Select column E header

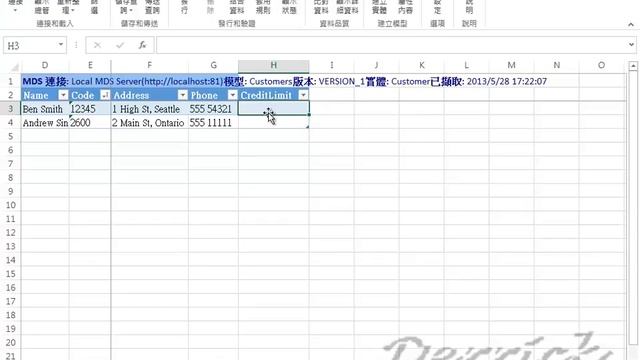coord(90,65)
